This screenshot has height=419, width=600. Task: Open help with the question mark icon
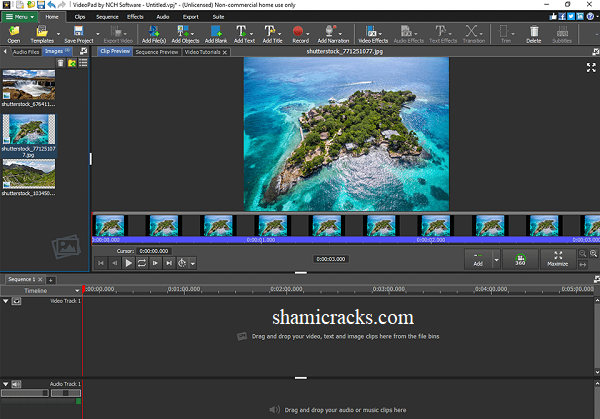(x=590, y=16)
